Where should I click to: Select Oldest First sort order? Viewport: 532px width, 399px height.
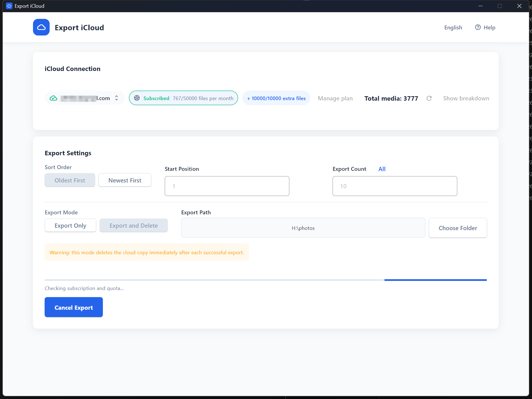tap(70, 180)
